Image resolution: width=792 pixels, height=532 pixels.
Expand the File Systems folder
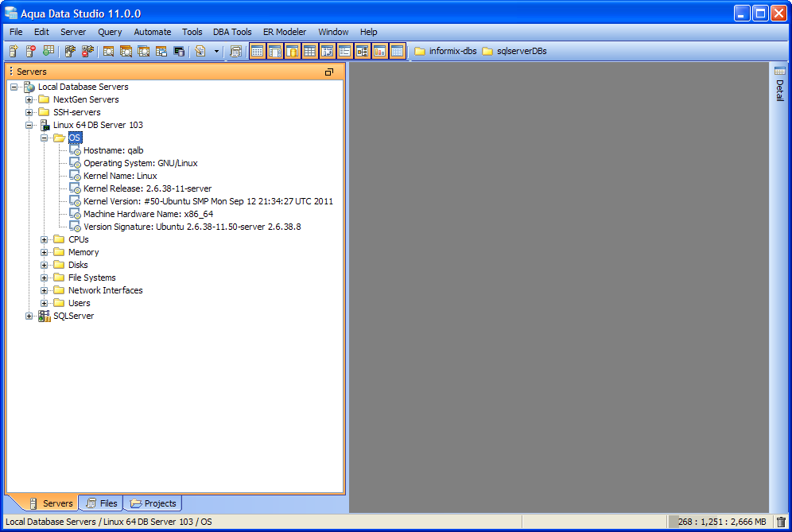[x=45, y=278]
